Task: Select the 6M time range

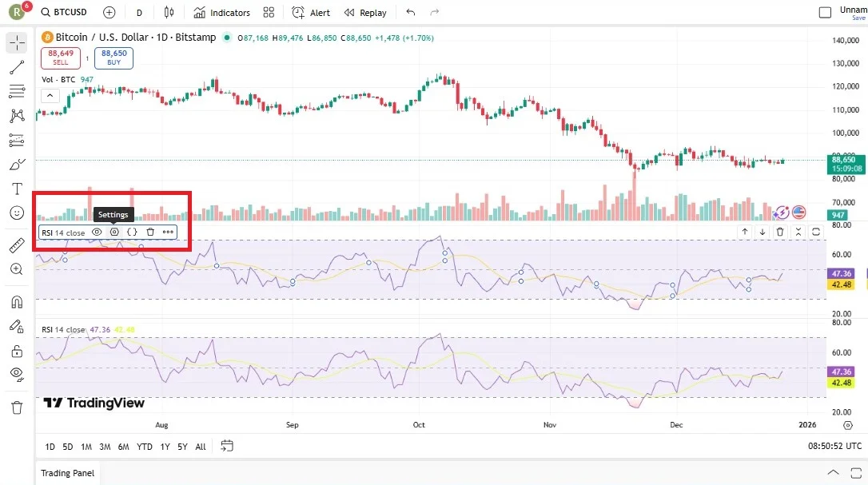Action: (x=123, y=447)
